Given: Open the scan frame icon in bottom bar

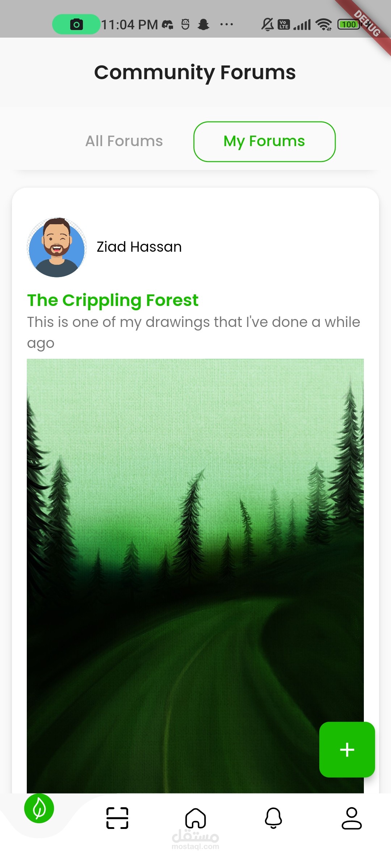Looking at the screenshot, I should (x=117, y=818).
